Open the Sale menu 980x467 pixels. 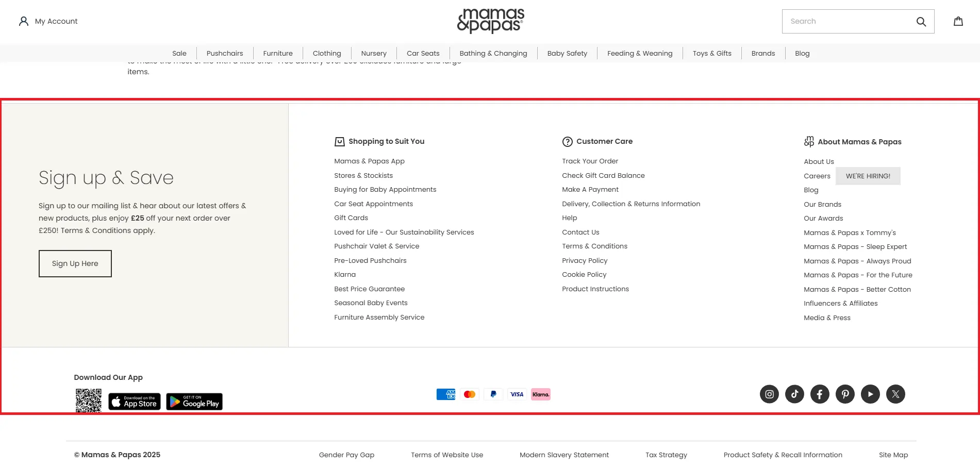(x=179, y=54)
